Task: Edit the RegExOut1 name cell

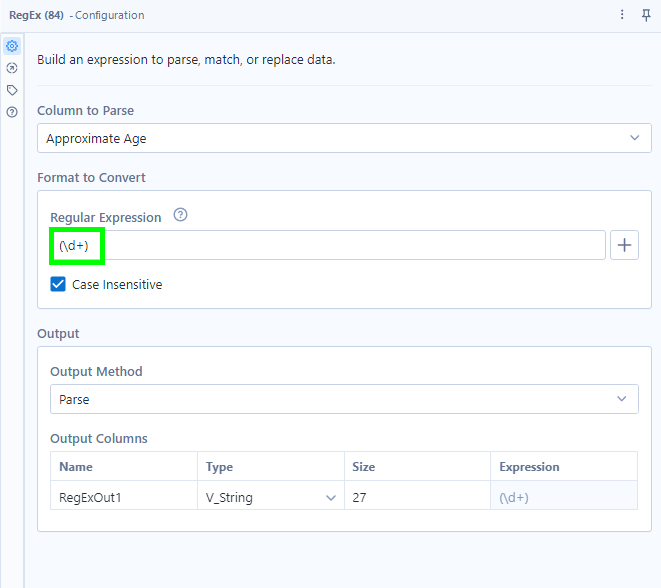Action: pyautogui.click(x=124, y=497)
